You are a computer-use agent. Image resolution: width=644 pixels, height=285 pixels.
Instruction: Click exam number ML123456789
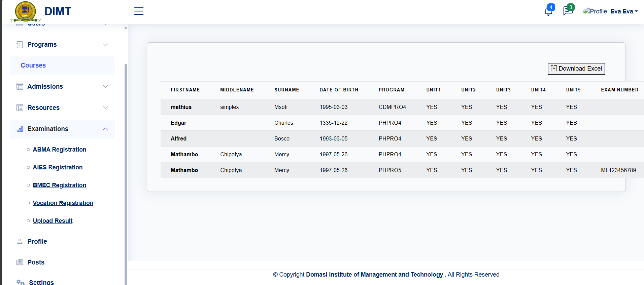[618, 170]
